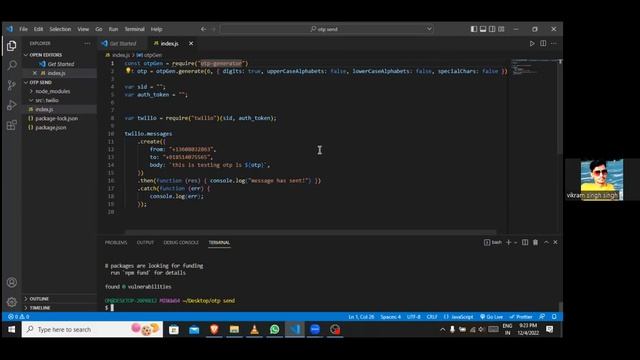Click Prettier in the status bar

[x=521, y=317]
